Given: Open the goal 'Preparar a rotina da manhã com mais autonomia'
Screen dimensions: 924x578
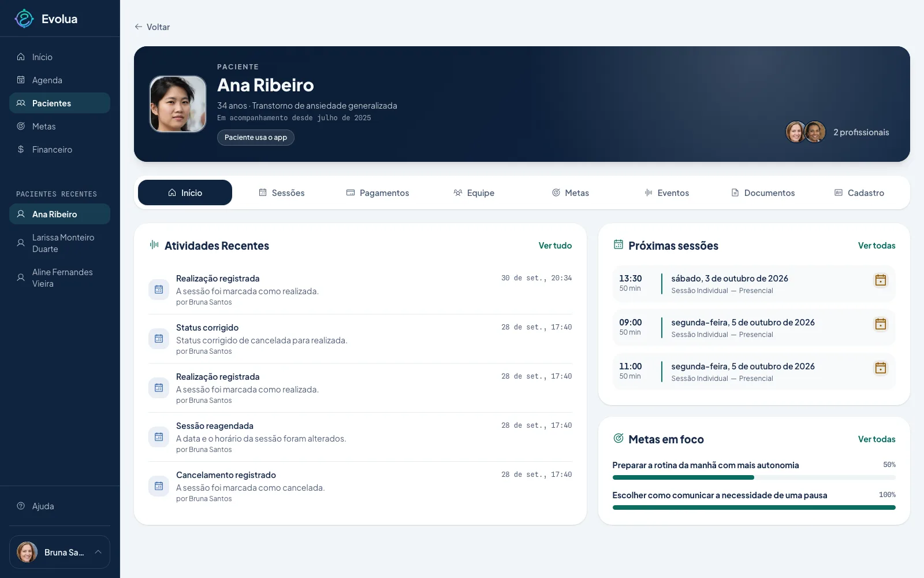Looking at the screenshot, I should [706, 465].
